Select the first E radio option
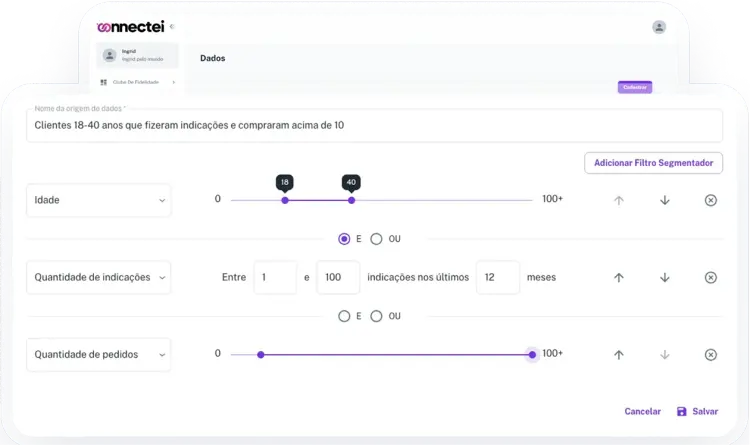750x445 pixels. coord(344,239)
